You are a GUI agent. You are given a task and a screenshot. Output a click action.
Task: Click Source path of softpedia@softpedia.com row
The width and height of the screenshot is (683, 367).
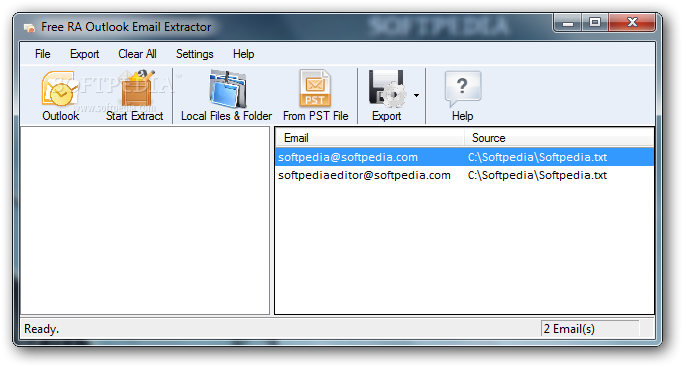537,157
